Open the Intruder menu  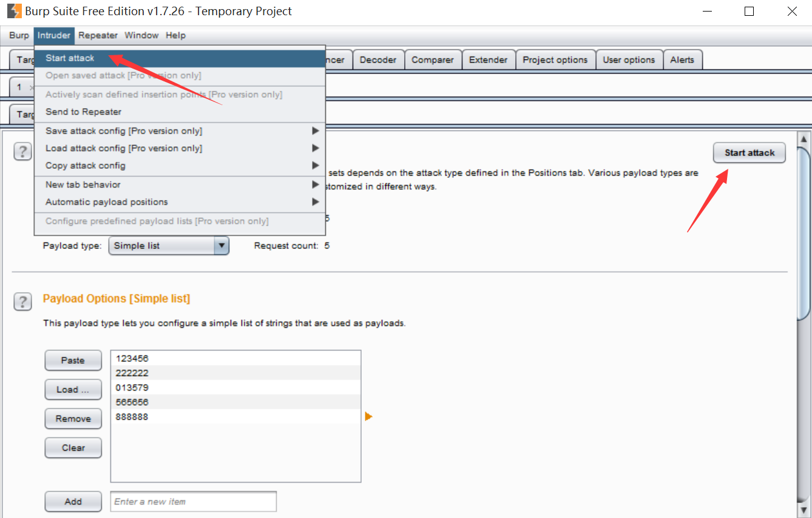54,35
